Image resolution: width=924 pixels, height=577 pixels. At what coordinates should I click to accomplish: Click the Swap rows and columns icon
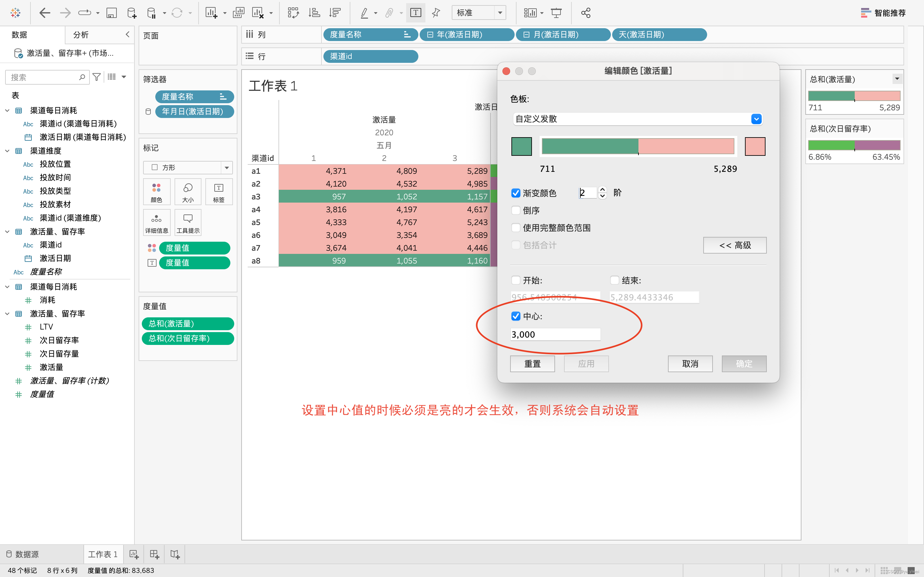[x=293, y=13]
